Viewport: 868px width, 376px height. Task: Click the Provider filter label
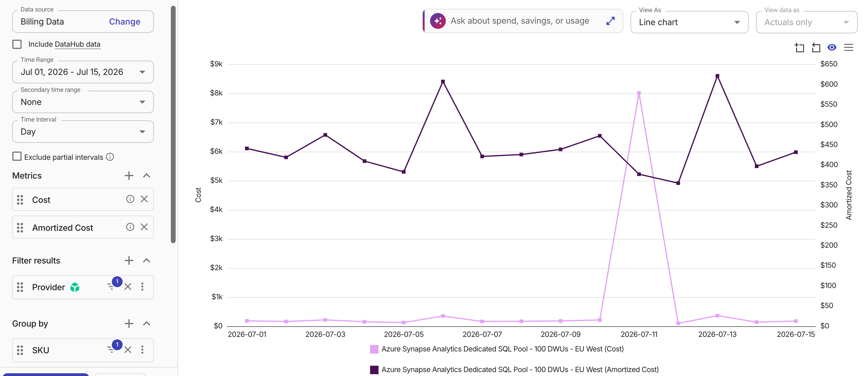(48, 287)
